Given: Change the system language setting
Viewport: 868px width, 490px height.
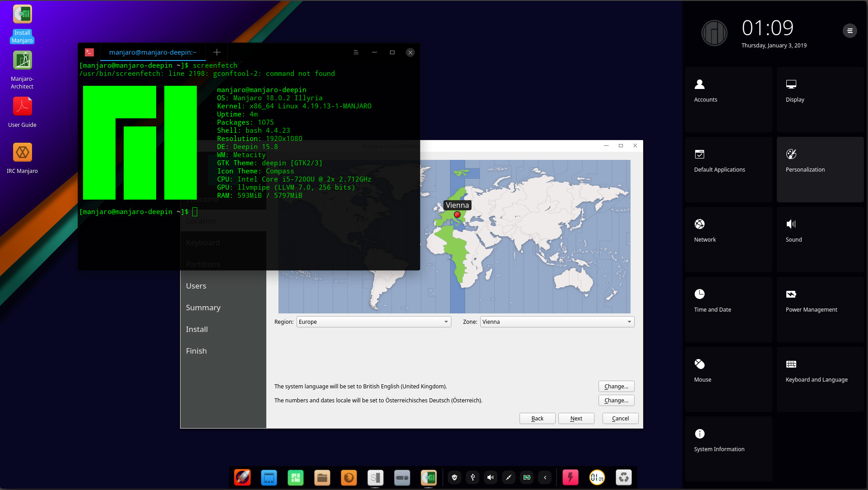Looking at the screenshot, I should [616, 386].
